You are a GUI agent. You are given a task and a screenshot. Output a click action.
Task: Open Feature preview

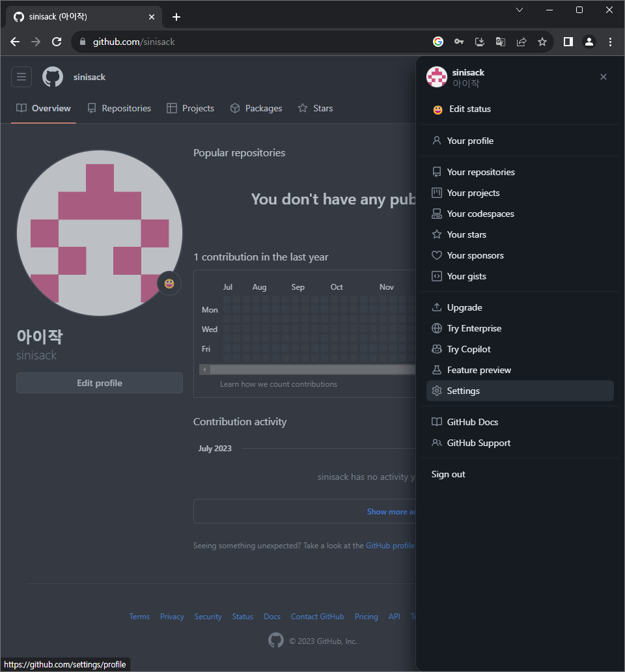[x=520, y=371]
